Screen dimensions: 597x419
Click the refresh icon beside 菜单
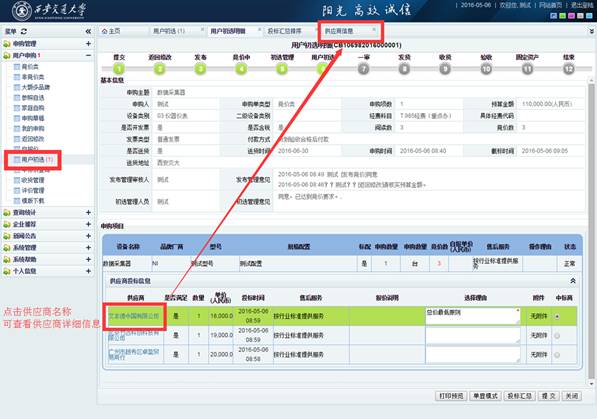pos(24,31)
